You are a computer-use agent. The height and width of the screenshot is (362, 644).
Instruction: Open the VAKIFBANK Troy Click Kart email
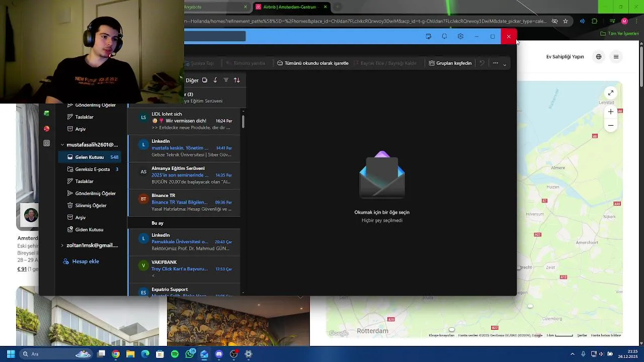pos(184,269)
